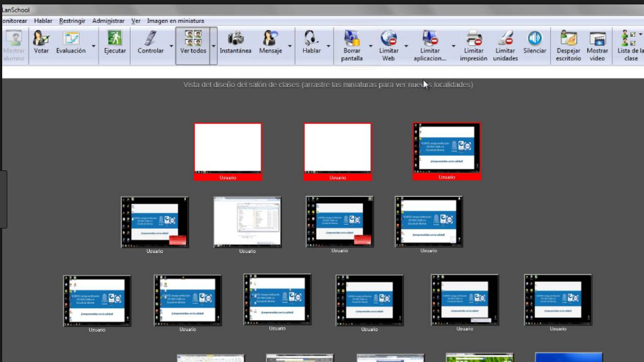Click the Mensaje icon
Viewport: 644px width, 362px height.
click(x=271, y=44)
